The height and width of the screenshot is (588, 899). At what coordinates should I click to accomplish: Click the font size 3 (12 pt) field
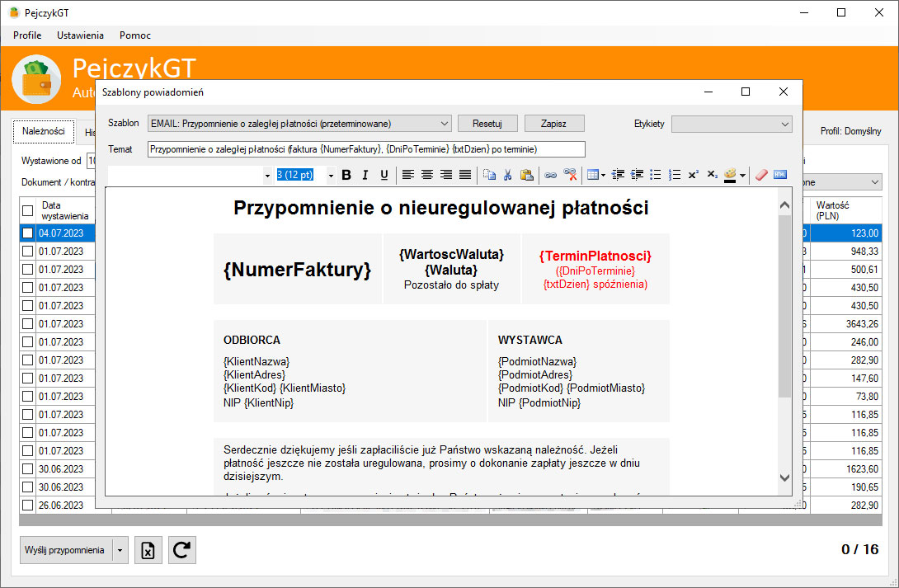coord(300,175)
